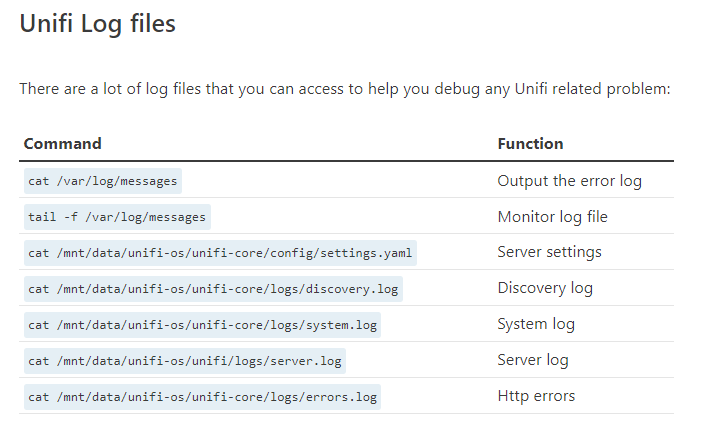Viewport: 719px width, 434px height.
Task: Click 'Server log' cell
Action: pos(533,360)
